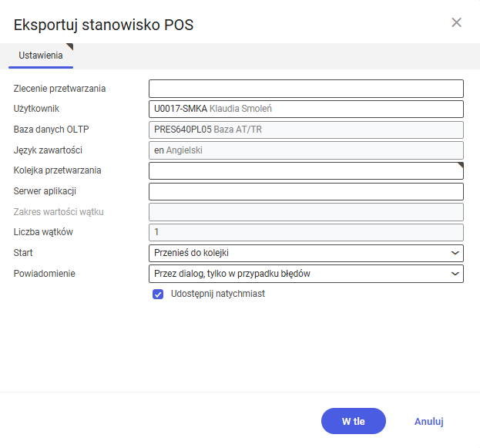Image resolution: width=480 pixels, height=448 pixels.
Task: Click the dialog title Eksportuj stanowisko POS
Action: pyautogui.click(x=103, y=25)
